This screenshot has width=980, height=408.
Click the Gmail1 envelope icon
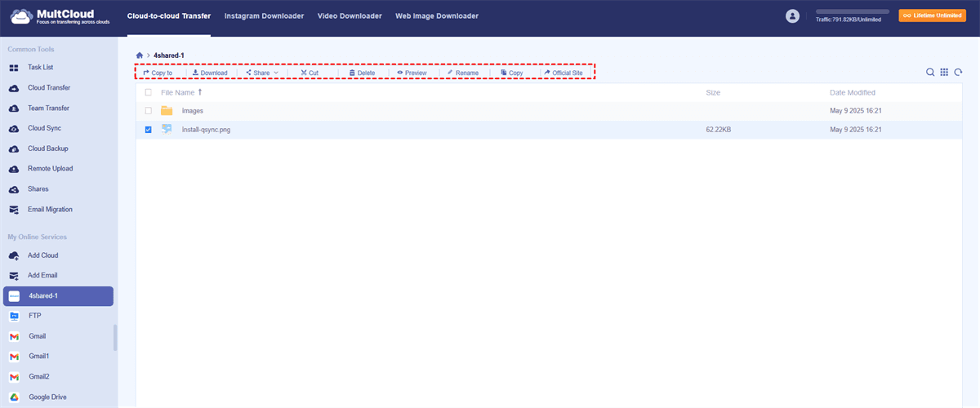coord(14,357)
